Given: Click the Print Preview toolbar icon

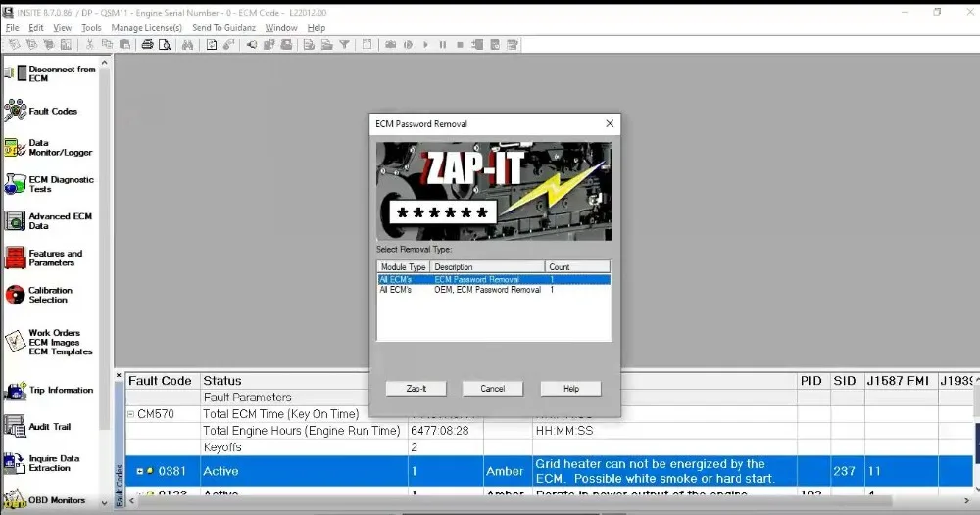Looking at the screenshot, I should tap(165, 45).
